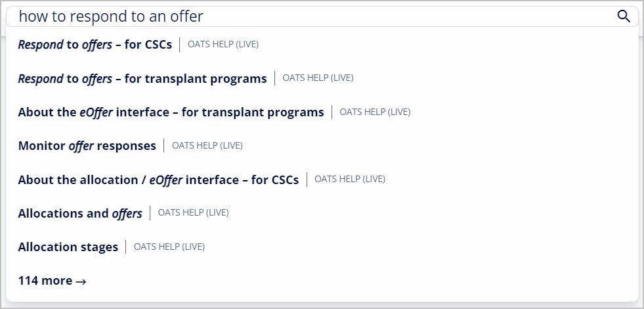The image size is (644, 309).
Task: Click the arrow next to 114 more
Action: [81, 281]
